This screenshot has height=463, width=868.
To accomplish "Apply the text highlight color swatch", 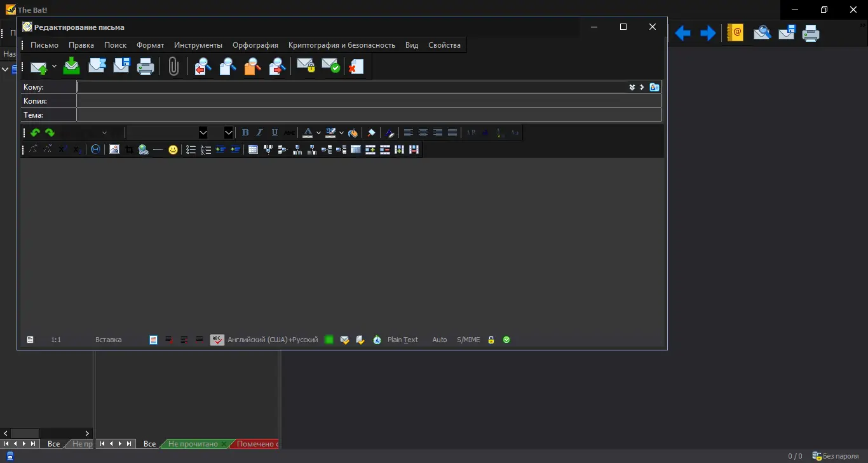I will click(330, 133).
